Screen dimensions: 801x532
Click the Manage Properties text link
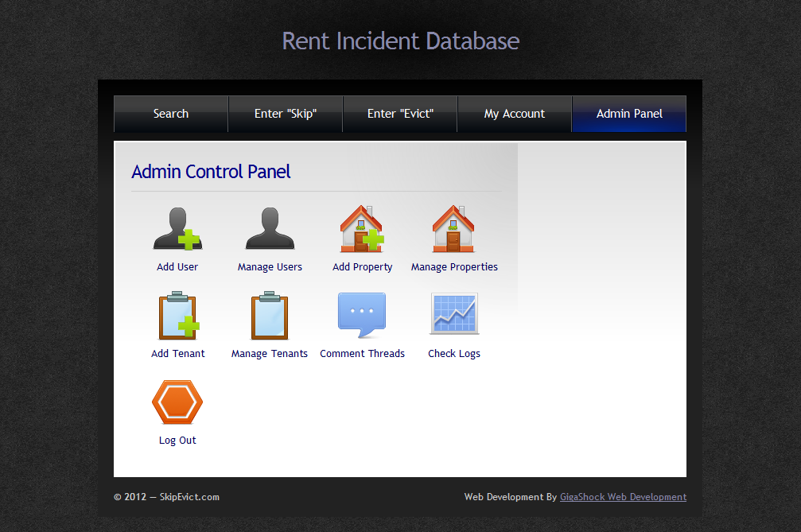pos(454,267)
